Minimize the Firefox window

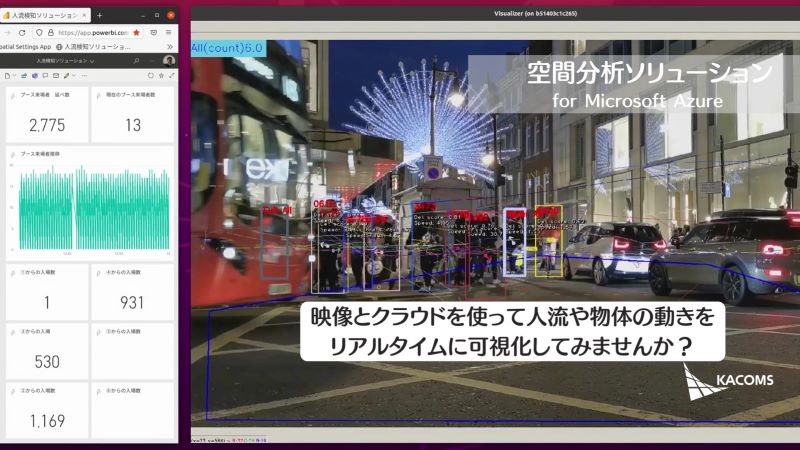coord(142,15)
